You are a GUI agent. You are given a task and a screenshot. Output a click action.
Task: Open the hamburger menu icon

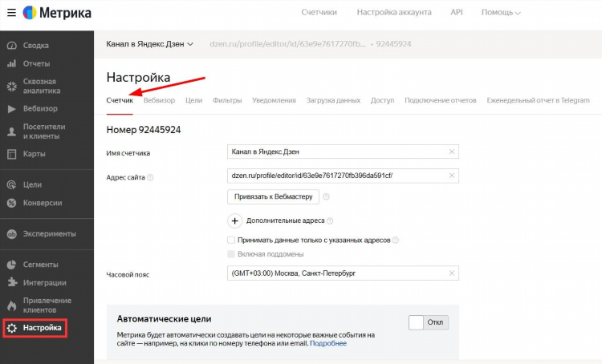click(x=11, y=13)
